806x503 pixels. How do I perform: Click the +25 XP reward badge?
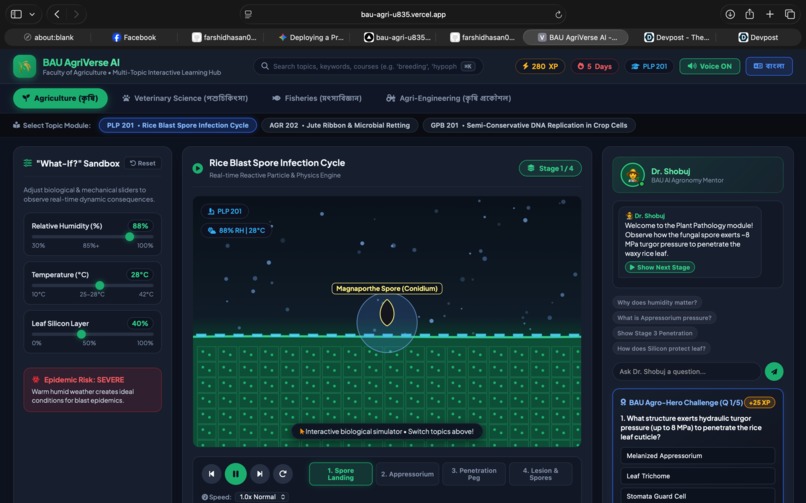point(760,403)
